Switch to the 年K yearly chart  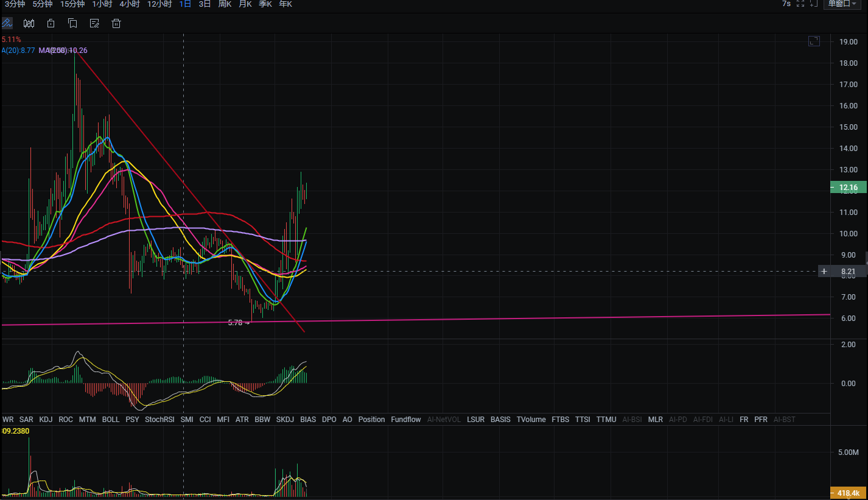click(285, 4)
